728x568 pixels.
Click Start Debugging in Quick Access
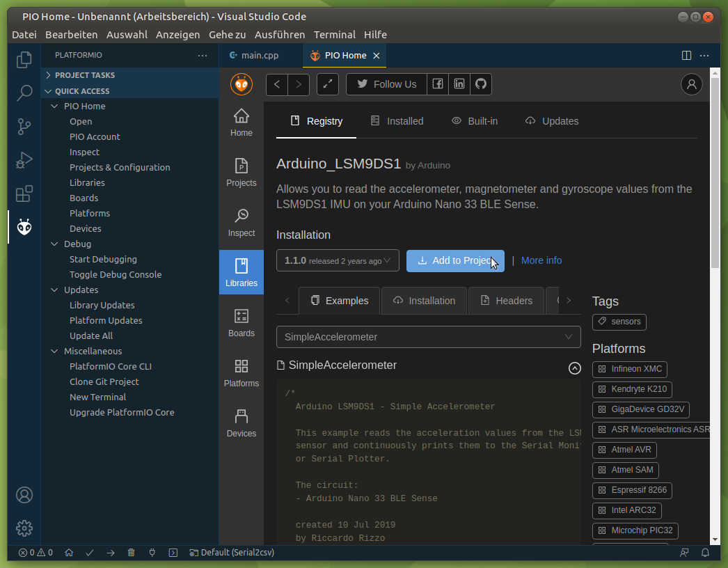(x=103, y=260)
